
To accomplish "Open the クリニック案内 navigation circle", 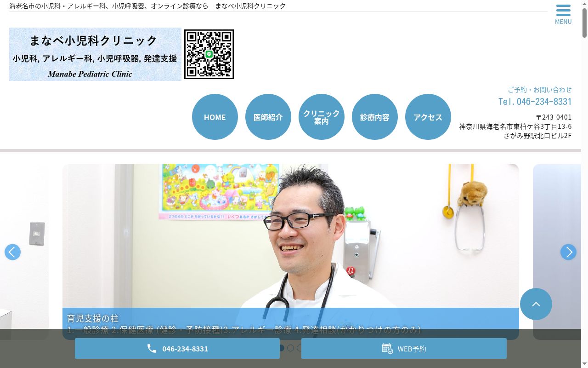I will point(322,117).
